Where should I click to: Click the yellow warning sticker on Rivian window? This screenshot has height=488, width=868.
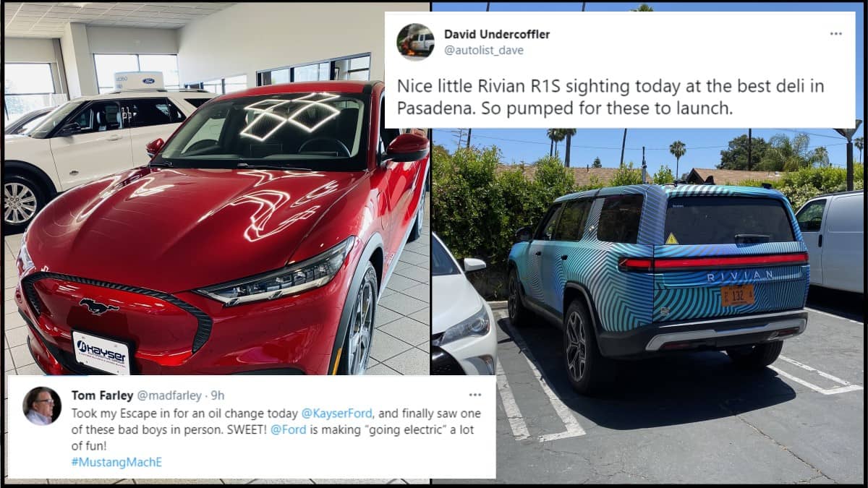672,238
